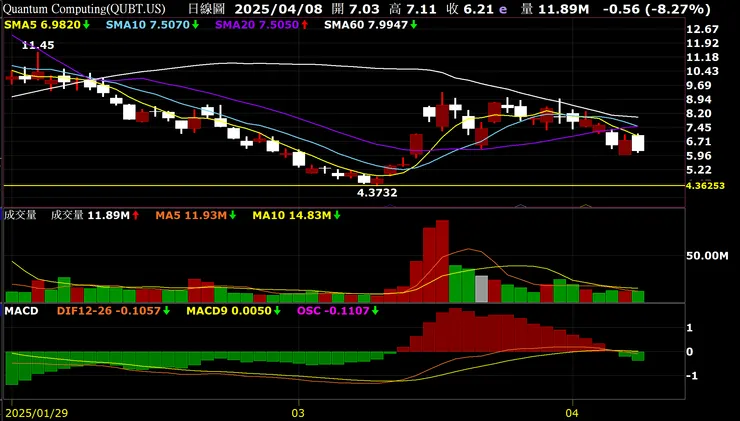Viewport: 740px width, 421px height.
Task: Click the 4.36253 horizontal line price label
Action: (705, 185)
